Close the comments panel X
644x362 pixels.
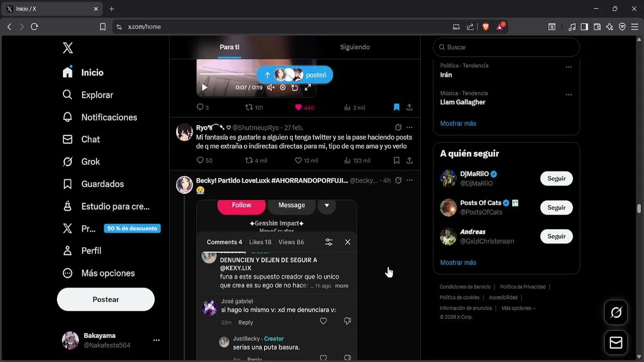click(348, 242)
